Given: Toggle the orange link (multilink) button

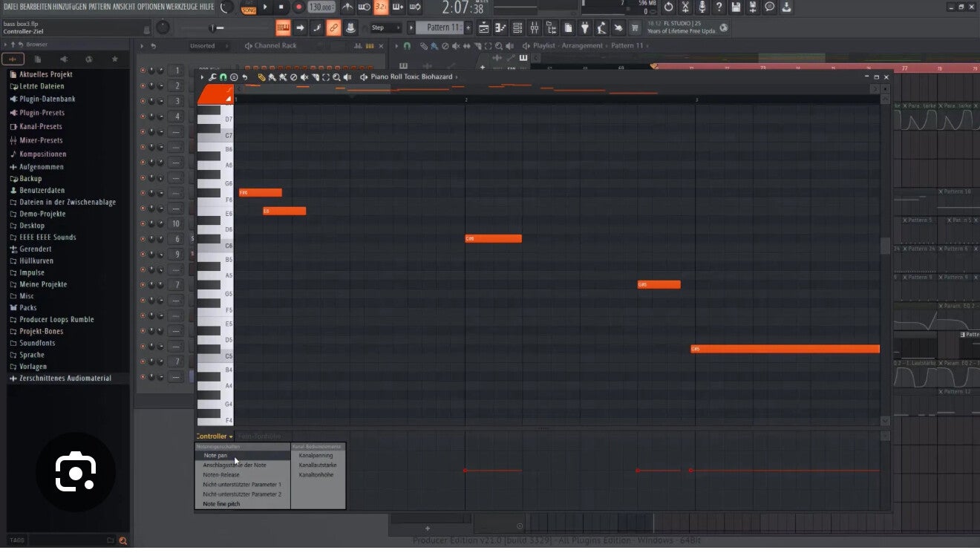Looking at the screenshot, I should coord(334,28).
